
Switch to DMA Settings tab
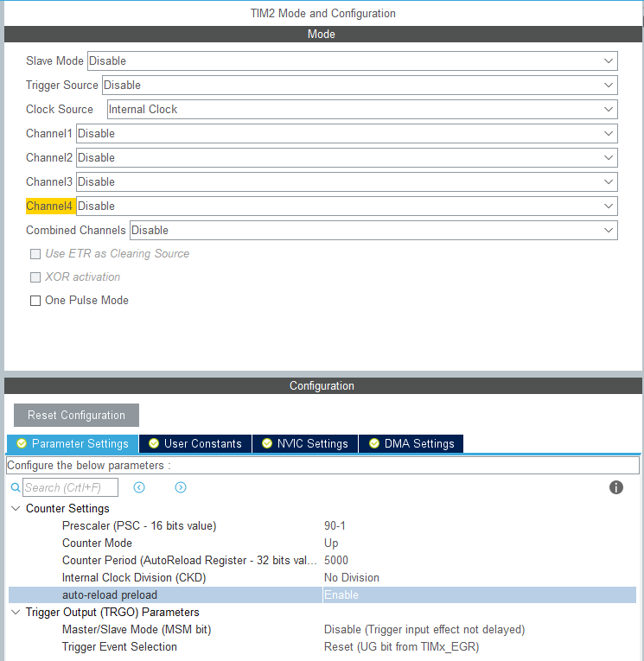tap(411, 444)
